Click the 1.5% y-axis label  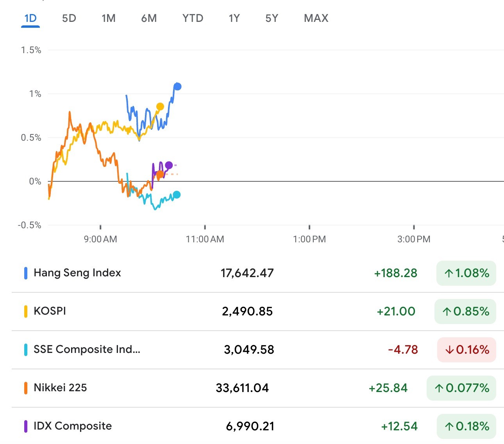click(x=31, y=50)
